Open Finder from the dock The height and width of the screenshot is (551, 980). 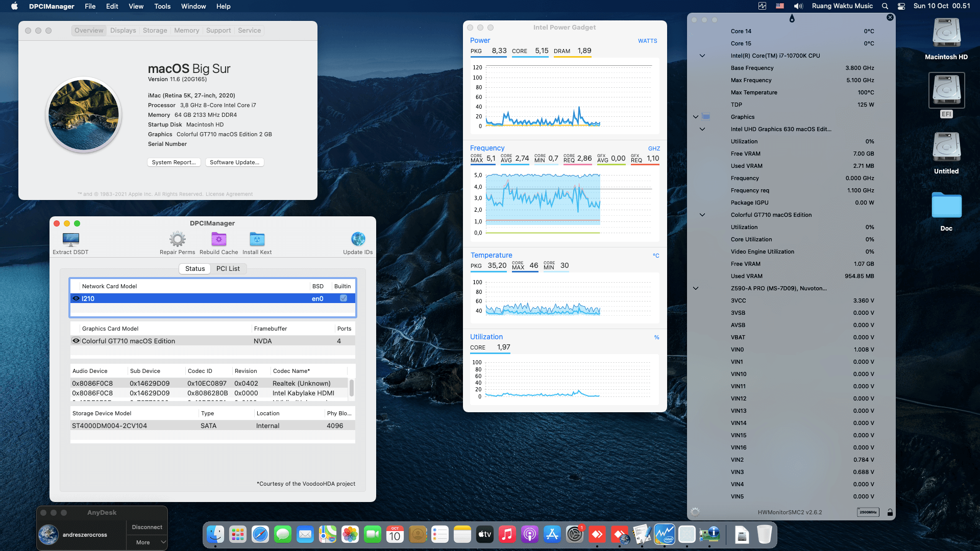(x=215, y=535)
